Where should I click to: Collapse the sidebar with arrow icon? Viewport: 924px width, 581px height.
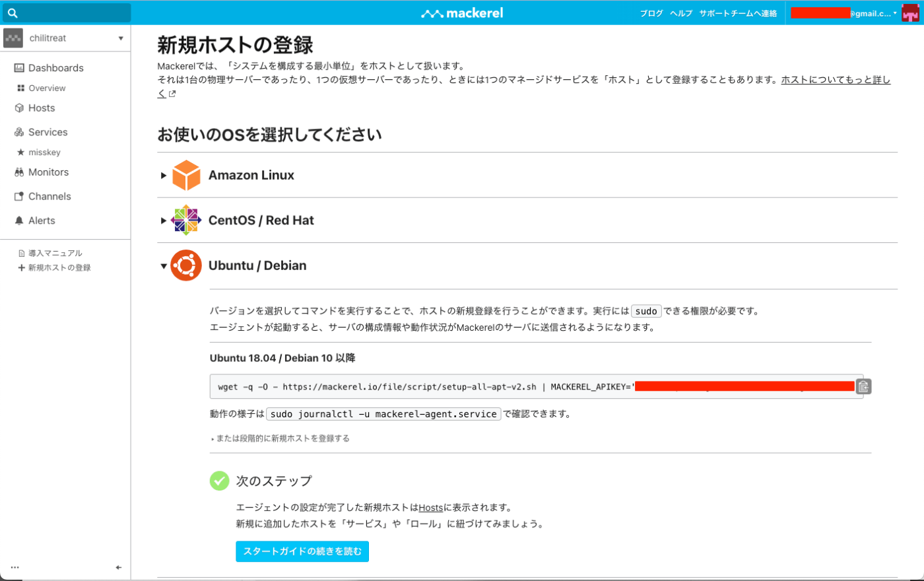coord(119,567)
